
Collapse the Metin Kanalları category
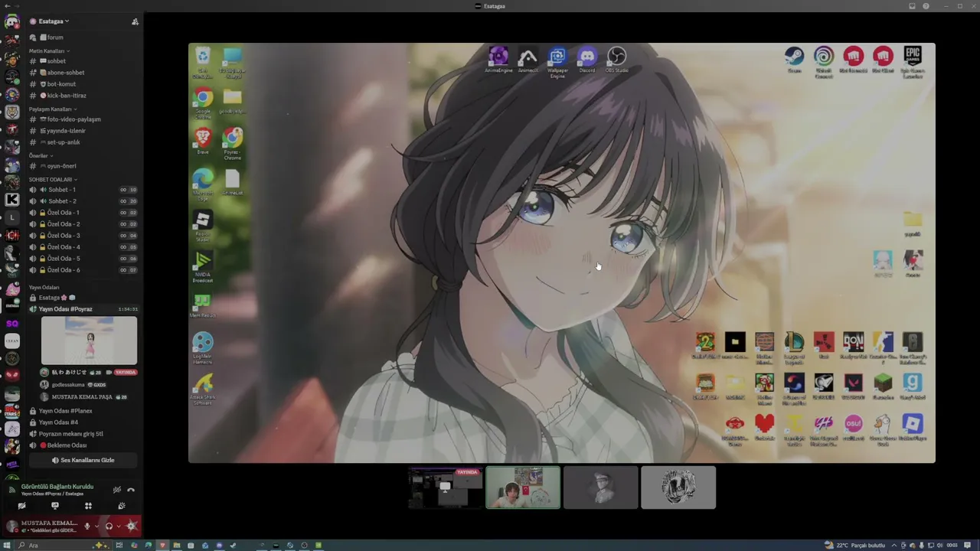click(48, 51)
